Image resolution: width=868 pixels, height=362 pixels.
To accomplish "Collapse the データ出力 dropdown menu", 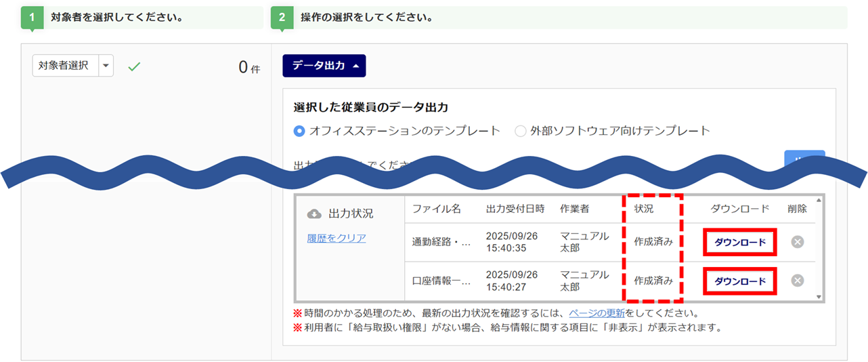I will click(324, 66).
